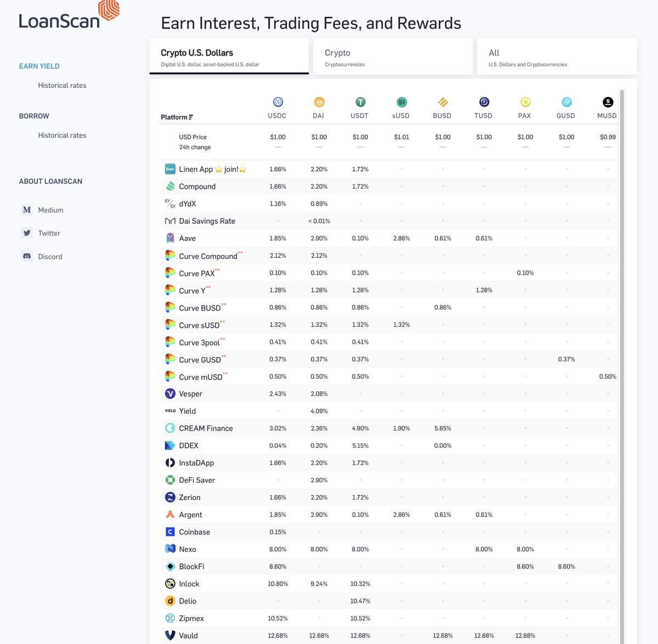
Task: Click the MUSD $0.99 price
Action: click(x=608, y=137)
